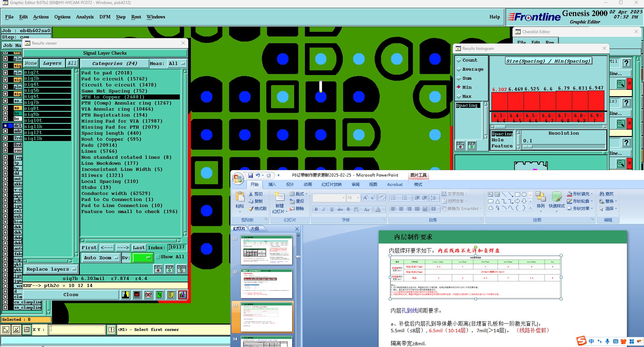The height and width of the screenshot is (347, 644).
Task: Select the Sum radio button
Action: tap(459, 78)
